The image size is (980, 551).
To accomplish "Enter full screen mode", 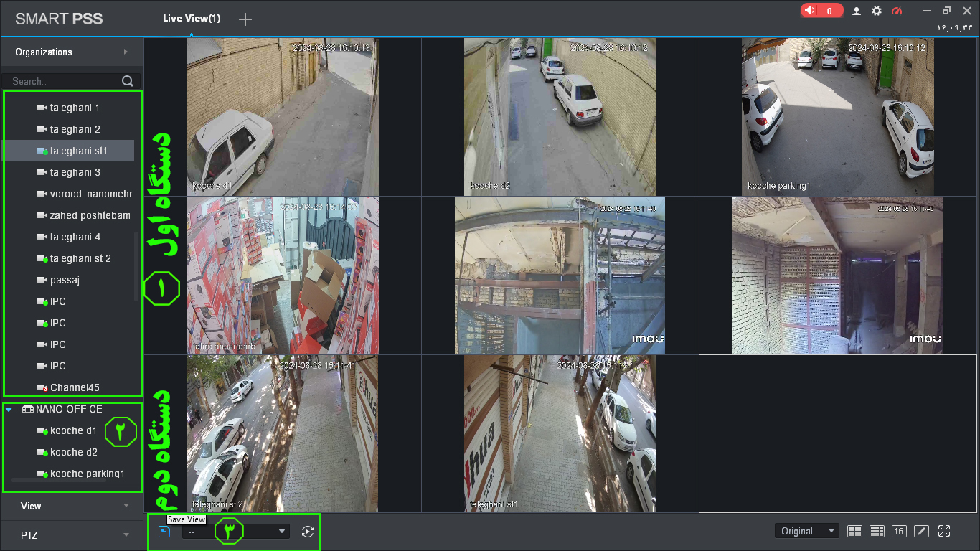I will click(944, 531).
